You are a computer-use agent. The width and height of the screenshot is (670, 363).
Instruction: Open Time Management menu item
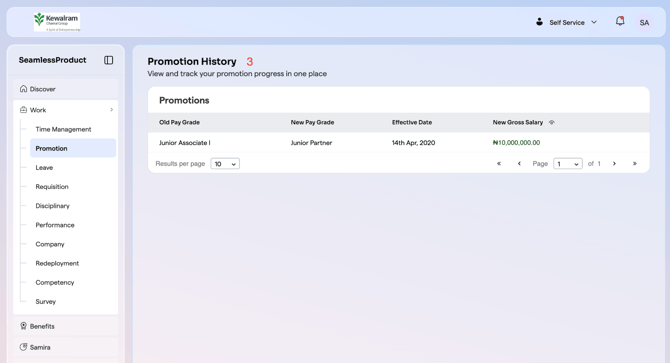coord(63,129)
